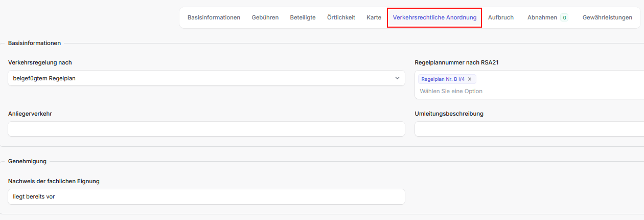Click the Regelplannummer nach RSA21 label
Screen dimensions: 644x220
coord(456,62)
